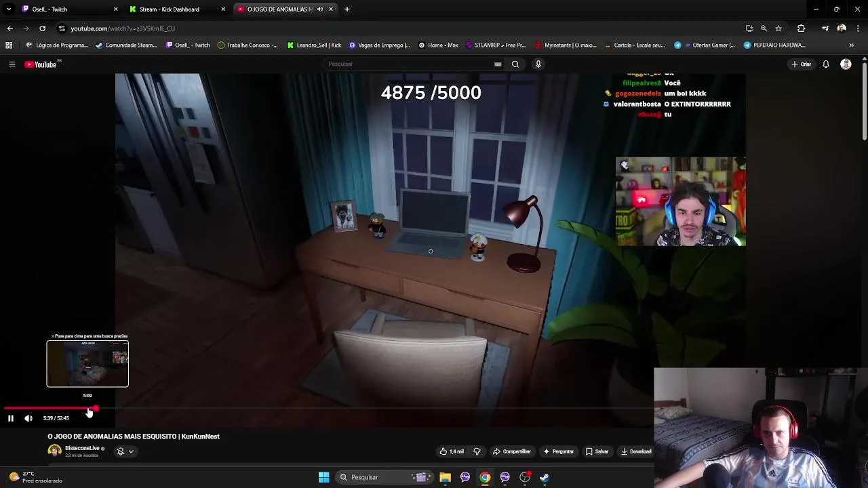Screen dimensions: 868x488
Task: Open Myinstants bookmark
Action: pos(566,45)
